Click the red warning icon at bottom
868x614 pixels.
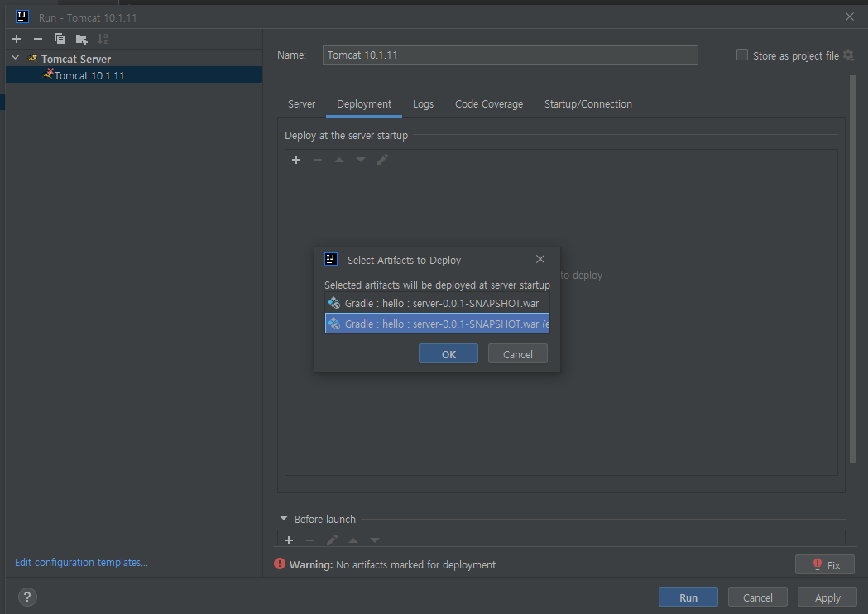280,564
